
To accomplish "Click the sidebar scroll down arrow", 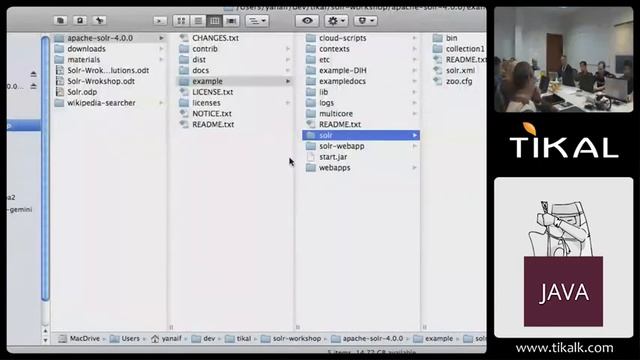I will (x=45, y=340).
